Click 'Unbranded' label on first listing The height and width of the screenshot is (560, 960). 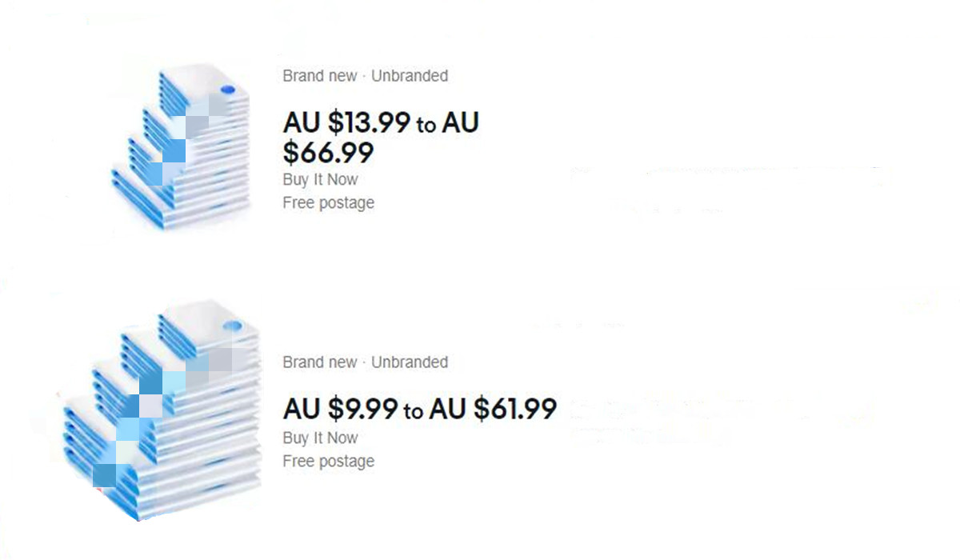click(410, 76)
